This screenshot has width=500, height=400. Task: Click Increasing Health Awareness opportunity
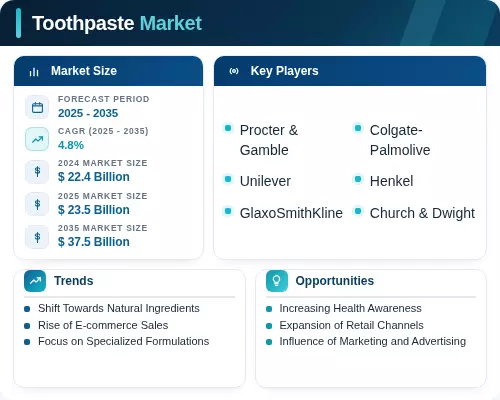coord(350,309)
